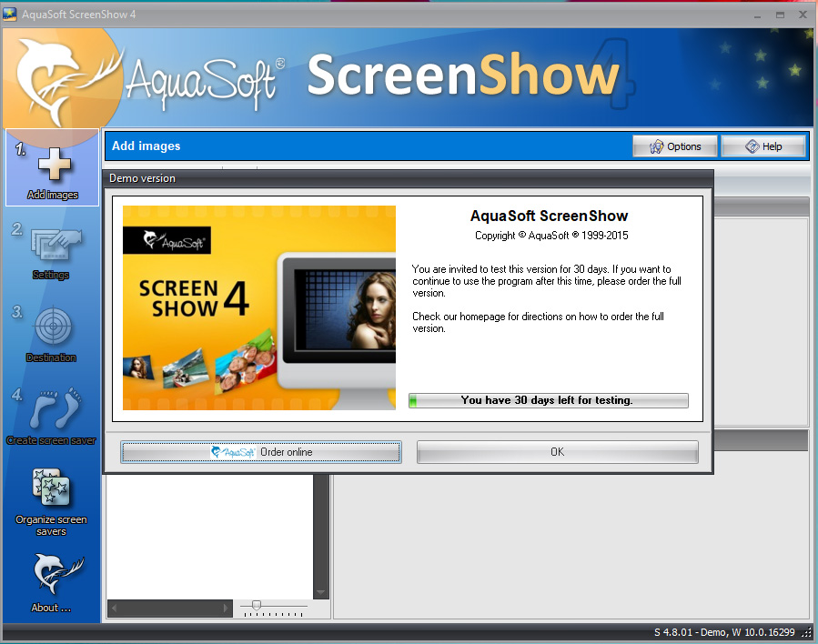Click Order online button in dialog
Viewport: 818px width, 644px height.
click(261, 452)
